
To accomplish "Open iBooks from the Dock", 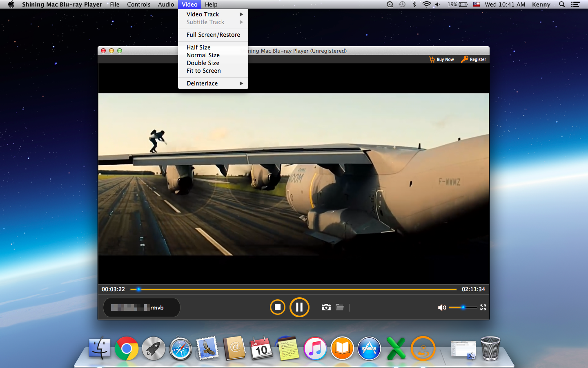I will 342,349.
